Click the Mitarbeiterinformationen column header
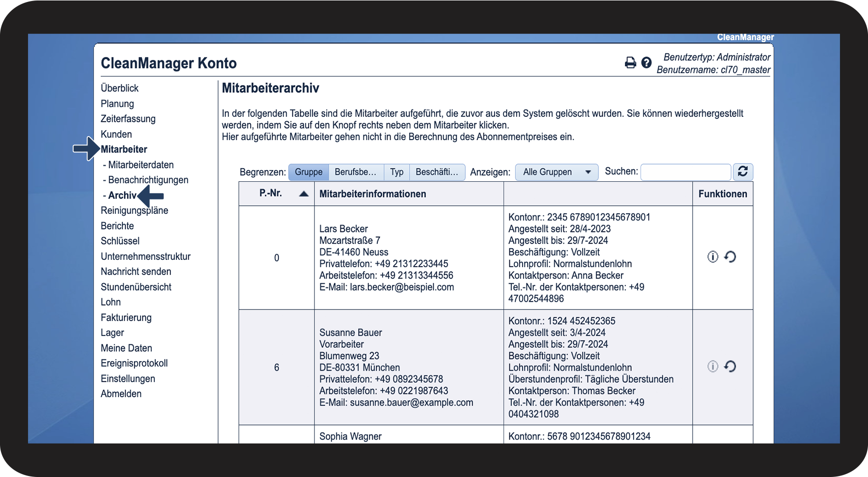 pyautogui.click(x=409, y=194)
